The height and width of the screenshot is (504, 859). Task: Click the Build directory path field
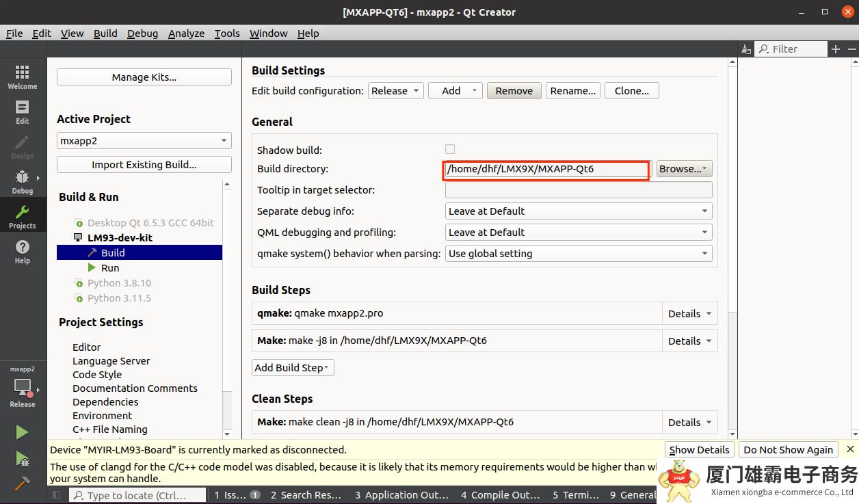546,169
